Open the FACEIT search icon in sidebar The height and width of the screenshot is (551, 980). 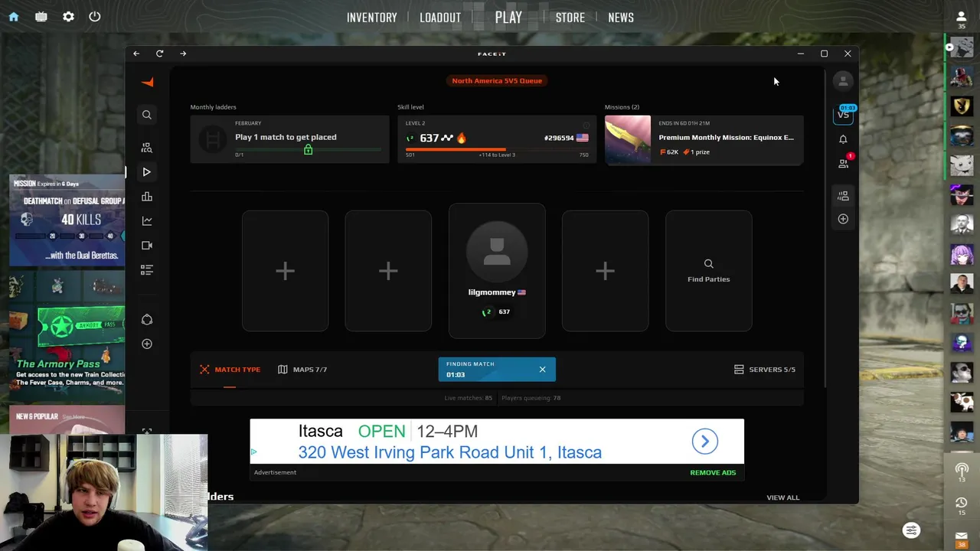(146, 115)
